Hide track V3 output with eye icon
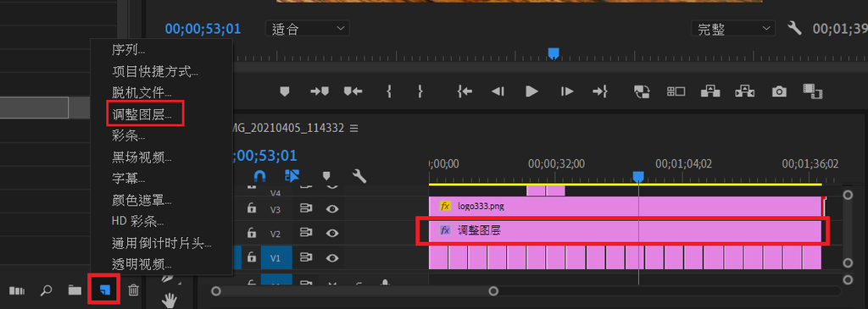868x309 pixels. pos(331,208)
